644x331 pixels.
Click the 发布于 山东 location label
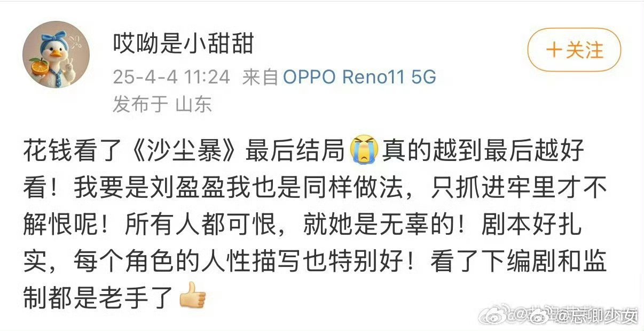click(x=162, y=104)
